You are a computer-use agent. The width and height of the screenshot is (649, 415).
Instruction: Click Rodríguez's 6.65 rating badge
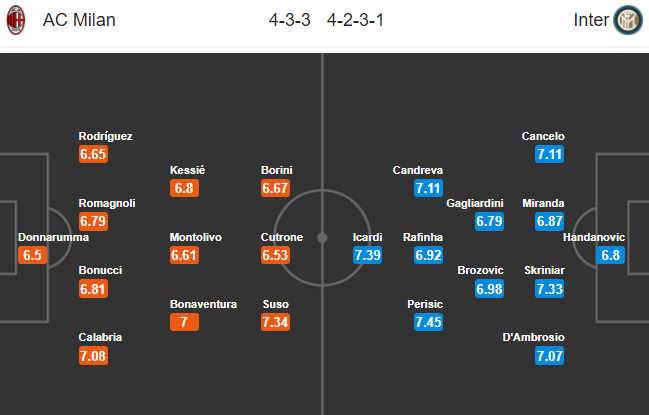tap(94, 154)
